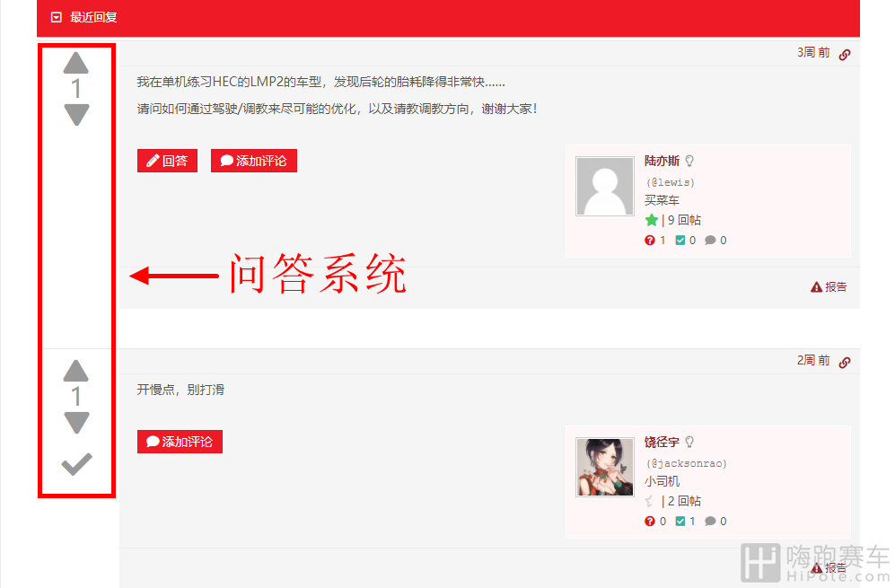Screen dimensions: 895x588
Task: View 陆亦斯 default avatar
Action: point(605,186)
